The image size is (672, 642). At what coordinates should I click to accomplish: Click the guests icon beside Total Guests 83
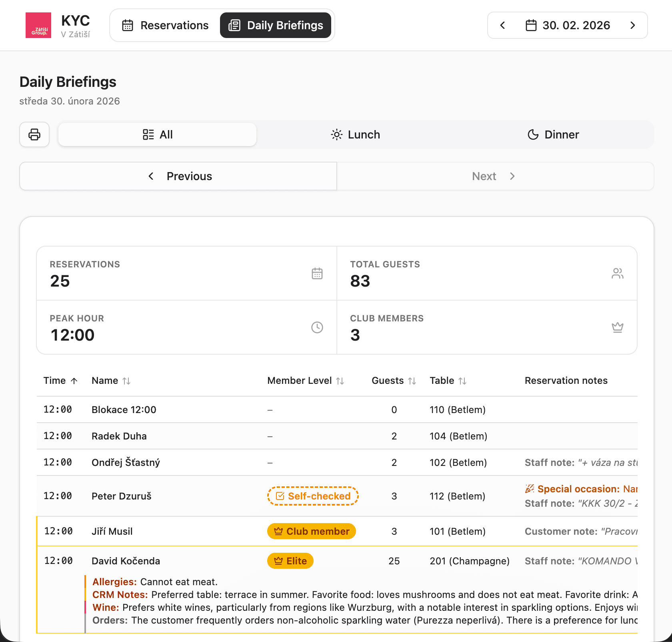[x=618, y=273]
